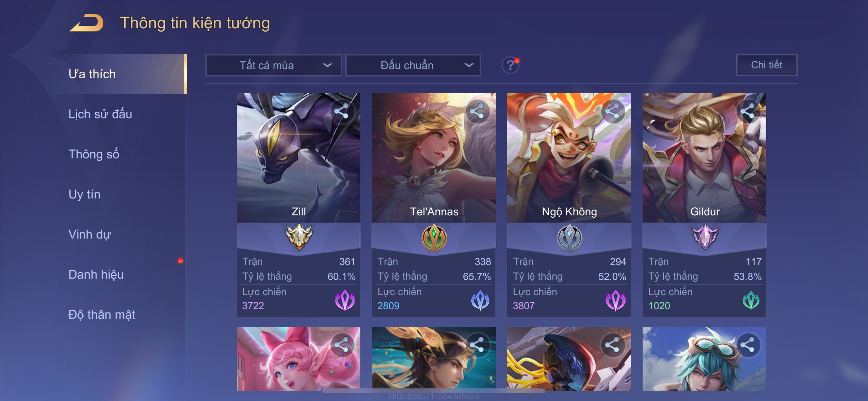Tap Zill's gold mastery badge

(x=299, y=237)
